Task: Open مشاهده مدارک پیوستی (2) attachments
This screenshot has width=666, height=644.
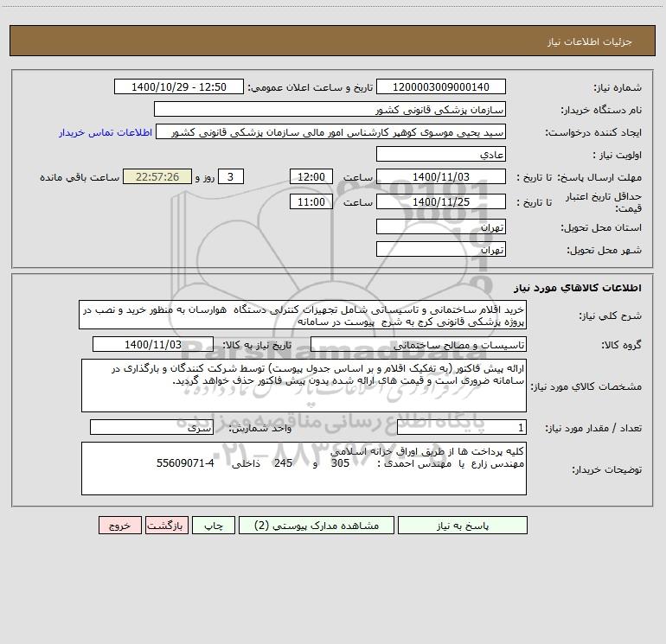Action: (317, 526)
